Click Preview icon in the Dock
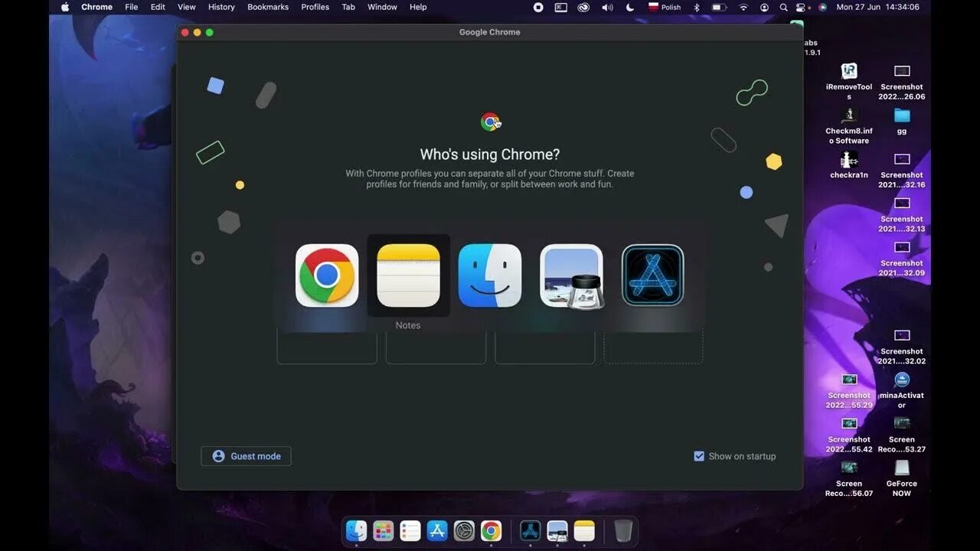980x551 pixels. [x=557, y=530]
